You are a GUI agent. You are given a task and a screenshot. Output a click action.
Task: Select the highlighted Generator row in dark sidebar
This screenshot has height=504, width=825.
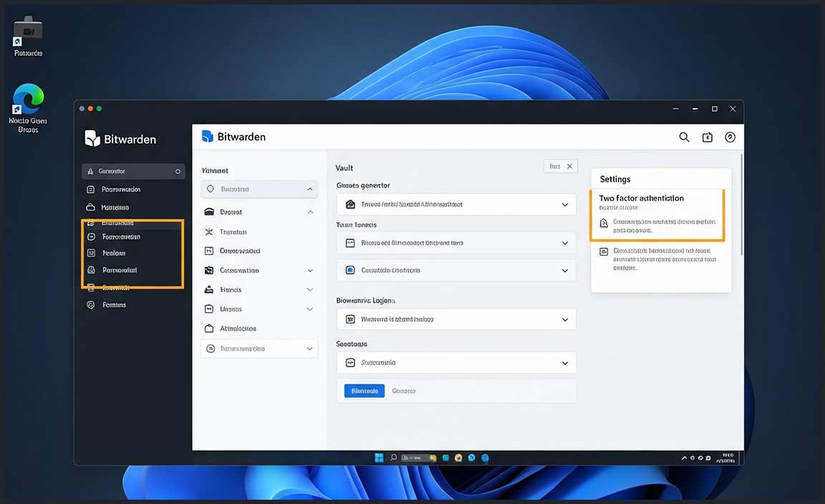(x=133, y=171)
